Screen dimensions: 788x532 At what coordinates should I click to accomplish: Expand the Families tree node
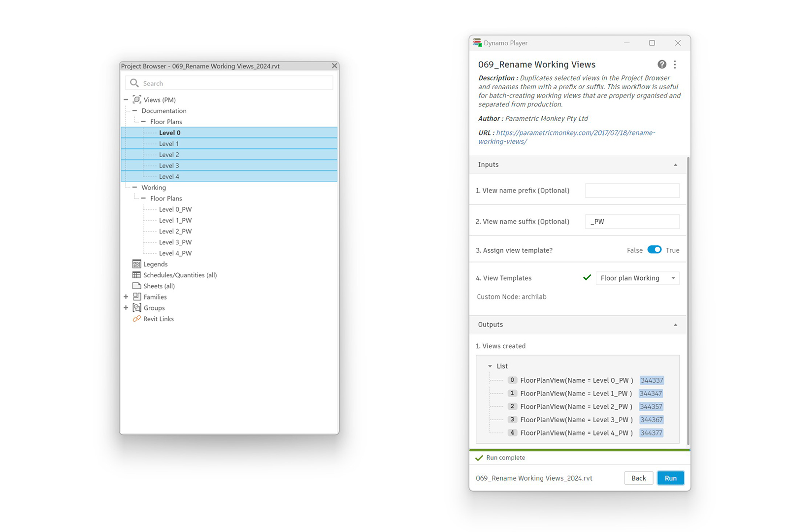tap(126, 297)
